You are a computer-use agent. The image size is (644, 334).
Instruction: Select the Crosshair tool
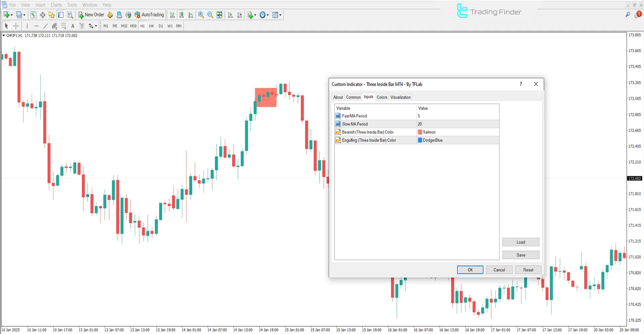pyautogui.click(x=15, y=26)
